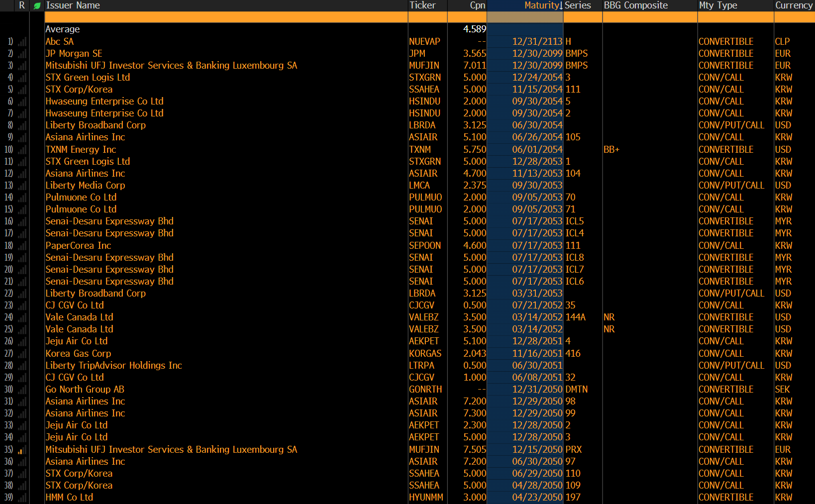Click coupon value 7.505
Viewport: 815px width, 504px height.
click(475, 450)
